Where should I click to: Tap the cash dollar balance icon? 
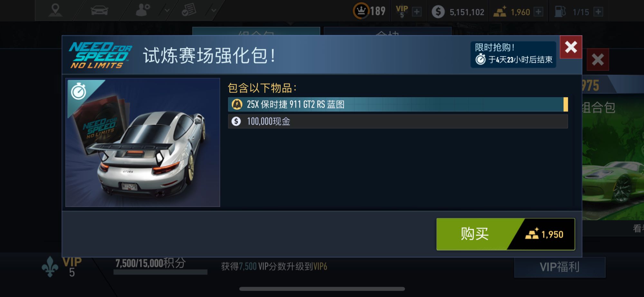tap(438, 12)
